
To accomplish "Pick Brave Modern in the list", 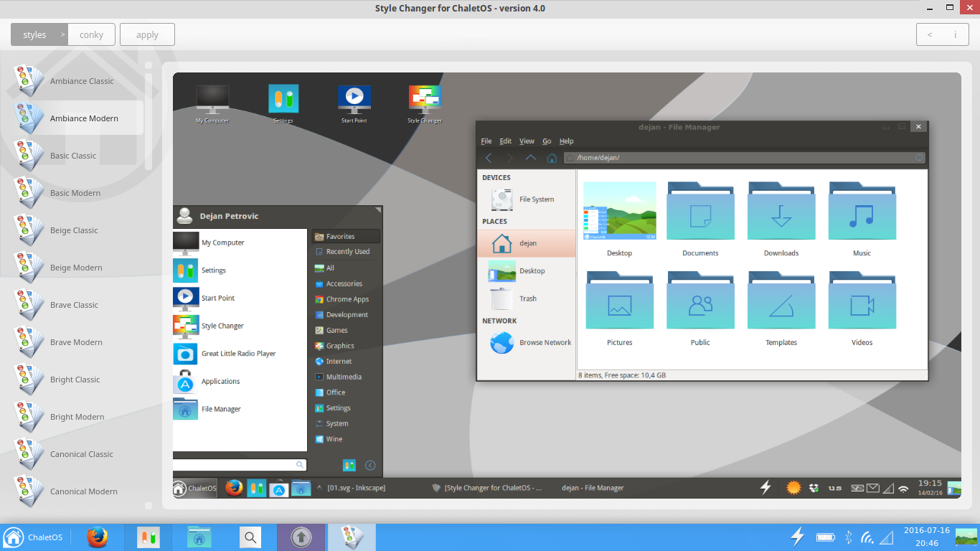I will (77, 342).
